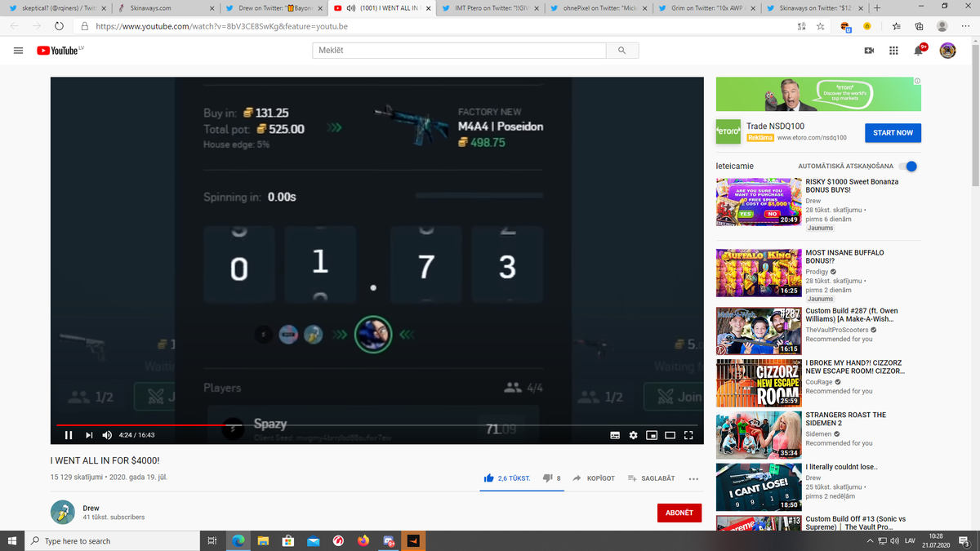Open Custom Build #287 video thumbnail
This screenshot has width=980, height=551.
(759, 331)
